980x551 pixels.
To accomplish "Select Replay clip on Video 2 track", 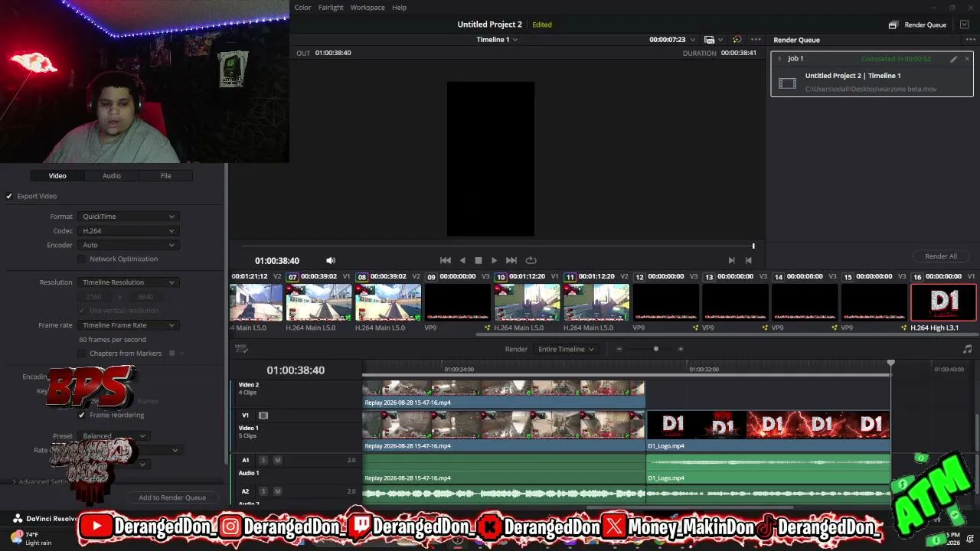I will (504, 393).
